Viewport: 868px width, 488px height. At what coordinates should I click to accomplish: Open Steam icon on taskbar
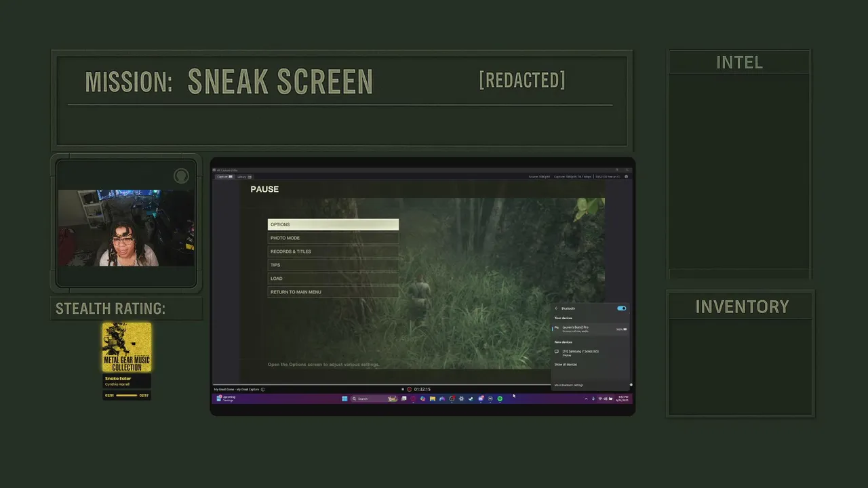pyautogui.click(x=471, y=399)
